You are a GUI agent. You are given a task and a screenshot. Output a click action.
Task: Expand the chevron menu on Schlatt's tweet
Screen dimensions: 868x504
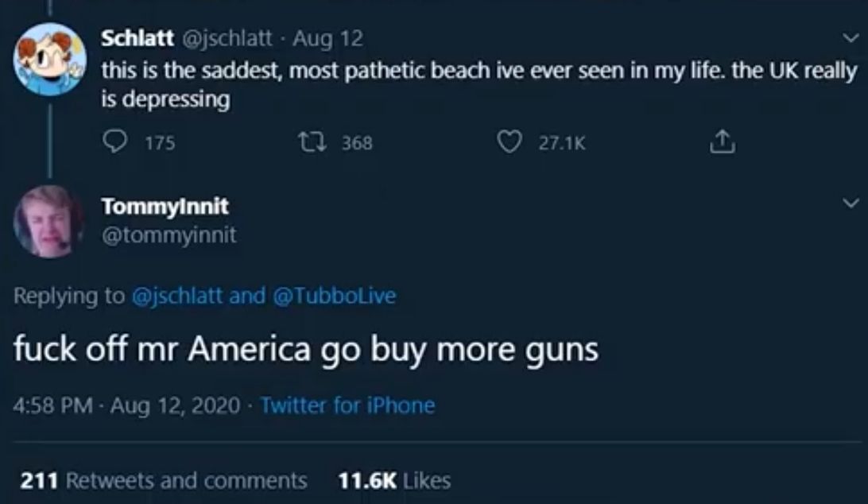pyautogui.click(x=850, y=37)
